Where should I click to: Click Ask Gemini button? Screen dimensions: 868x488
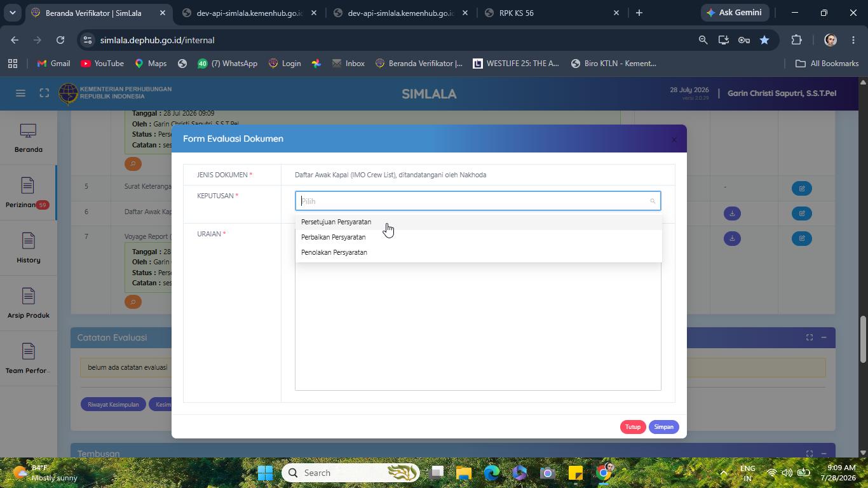[735, 13]
